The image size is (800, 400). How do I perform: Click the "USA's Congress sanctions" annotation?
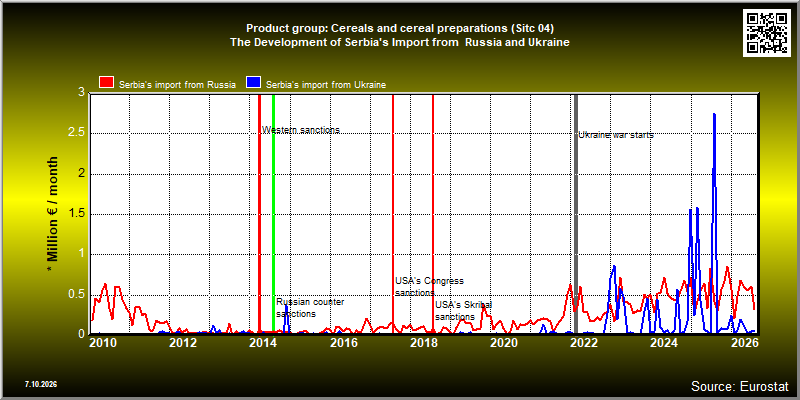[429, 287]
